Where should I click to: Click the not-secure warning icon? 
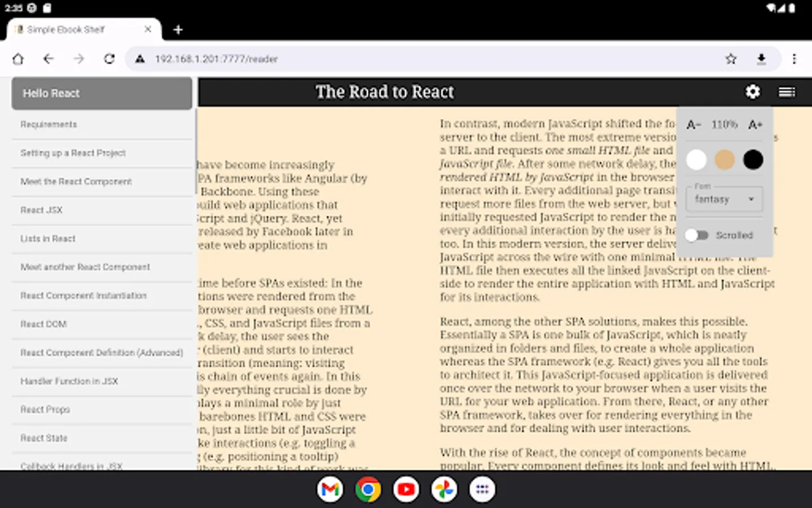(x=140, y=59)
